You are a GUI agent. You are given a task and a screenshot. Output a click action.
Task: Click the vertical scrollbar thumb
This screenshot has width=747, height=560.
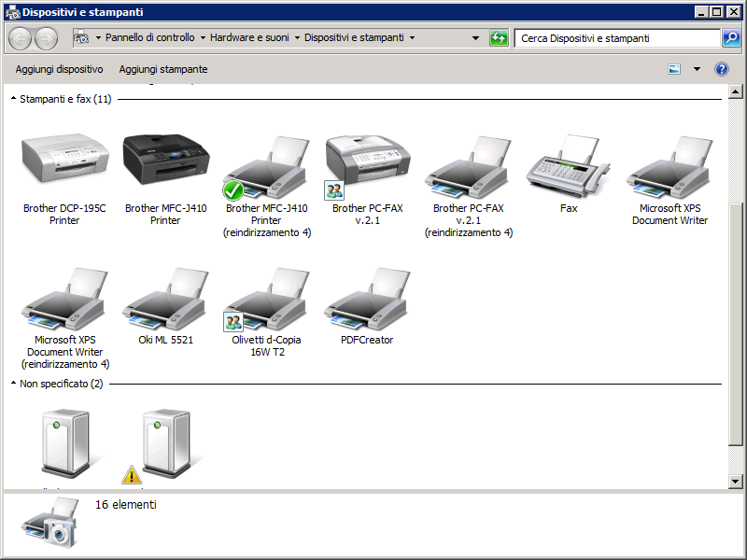coord(736,324)
